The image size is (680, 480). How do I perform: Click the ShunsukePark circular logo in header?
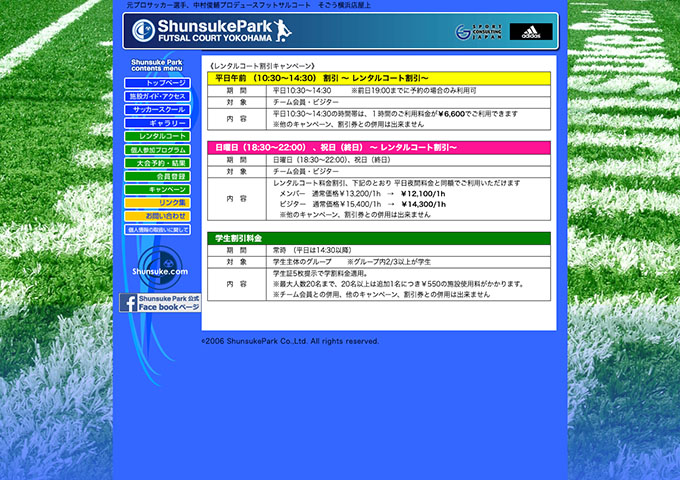pyautogui.click(x=143, y=31)
